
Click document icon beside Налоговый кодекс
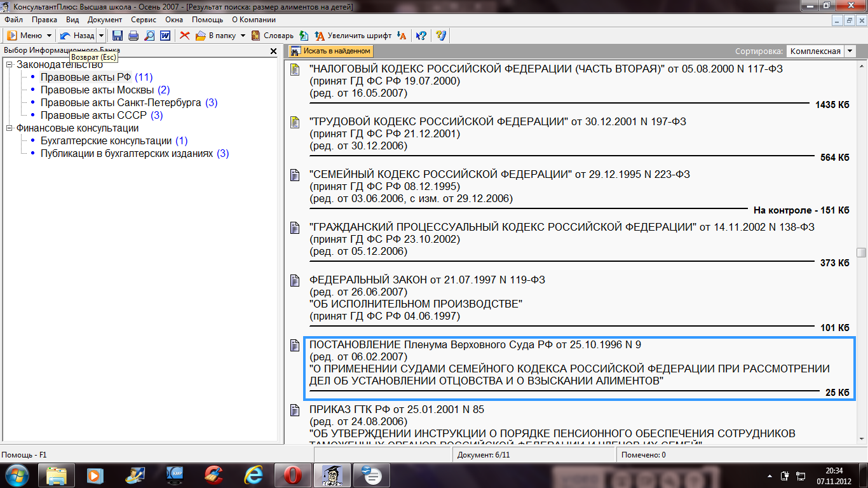294,69
